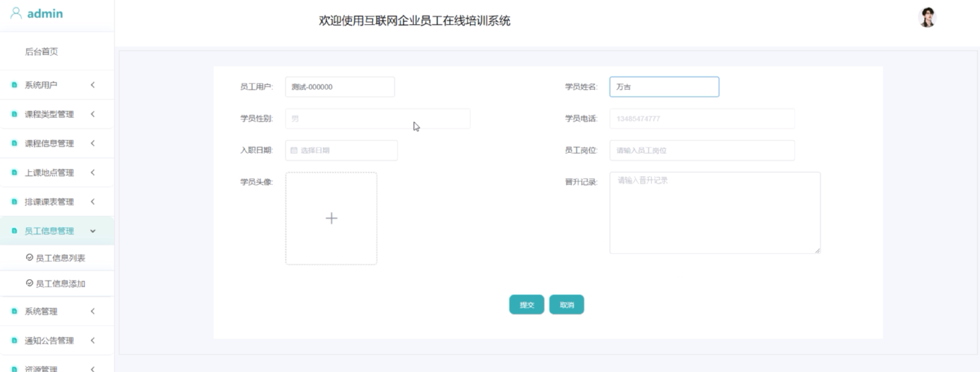Click the calendar icon in 入职日期 field

[x=294, y=151]
